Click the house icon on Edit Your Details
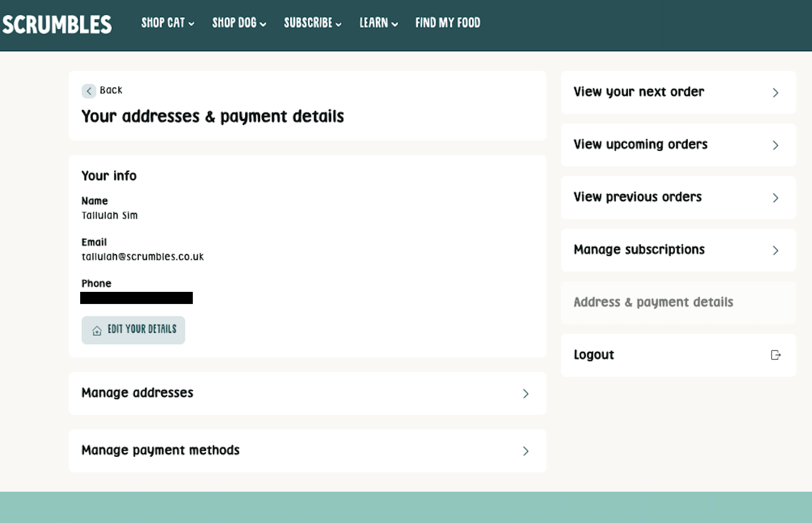 [97, 330]
